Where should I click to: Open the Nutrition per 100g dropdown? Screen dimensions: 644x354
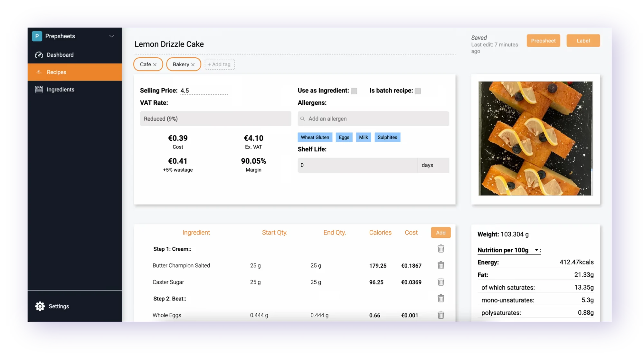pyautogui.click(x=536, y=250)
